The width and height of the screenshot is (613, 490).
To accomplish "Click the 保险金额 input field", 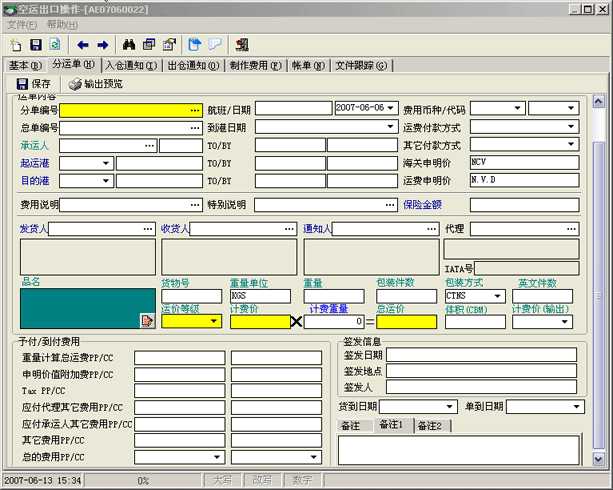I will [x=525, y=205].
